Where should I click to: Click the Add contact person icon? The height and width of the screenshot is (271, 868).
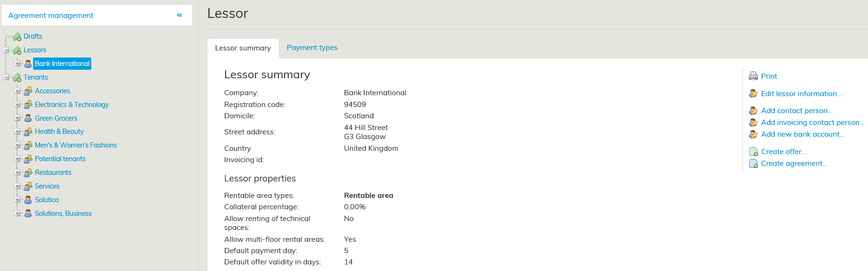pos(753,111)
